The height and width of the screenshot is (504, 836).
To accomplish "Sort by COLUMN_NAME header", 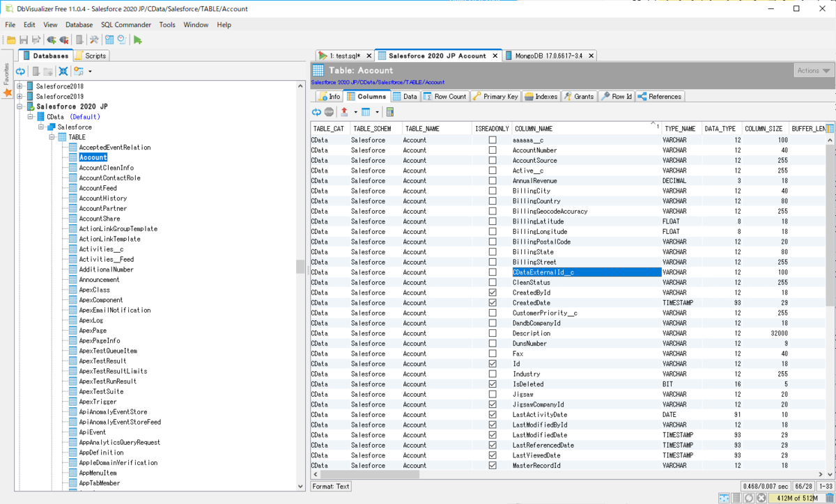I will 585,129.
